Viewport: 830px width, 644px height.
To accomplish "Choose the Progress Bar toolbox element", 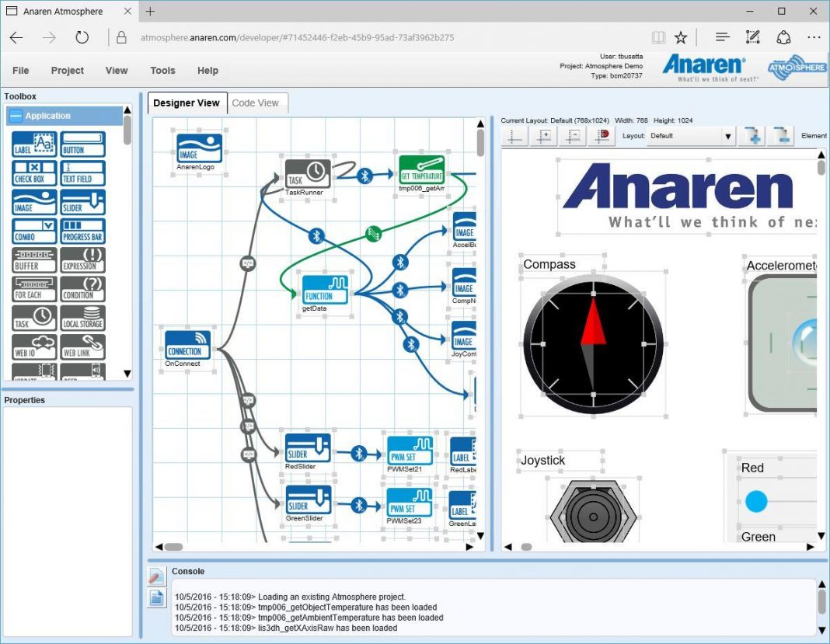I will click(82, 231).
